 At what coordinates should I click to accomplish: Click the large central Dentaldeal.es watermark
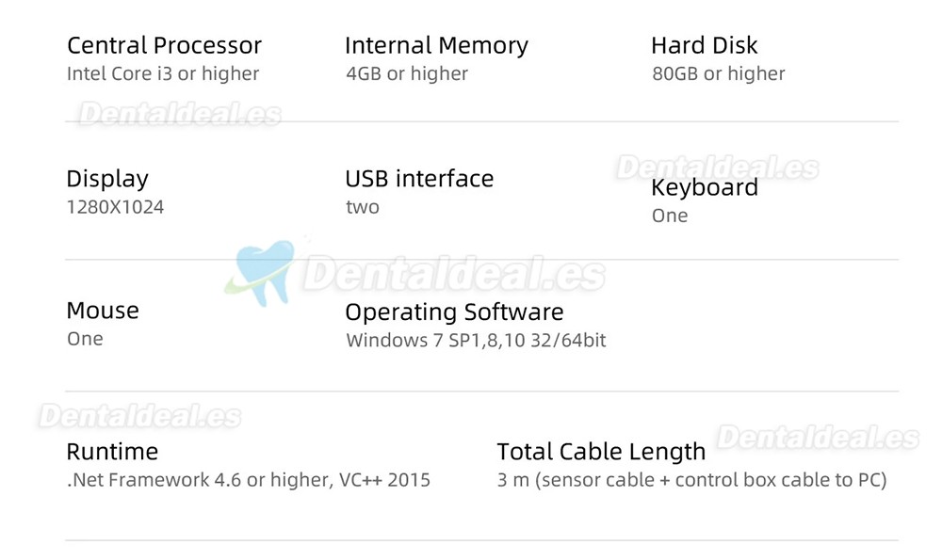pyautogui.click(x=454, y=274)
